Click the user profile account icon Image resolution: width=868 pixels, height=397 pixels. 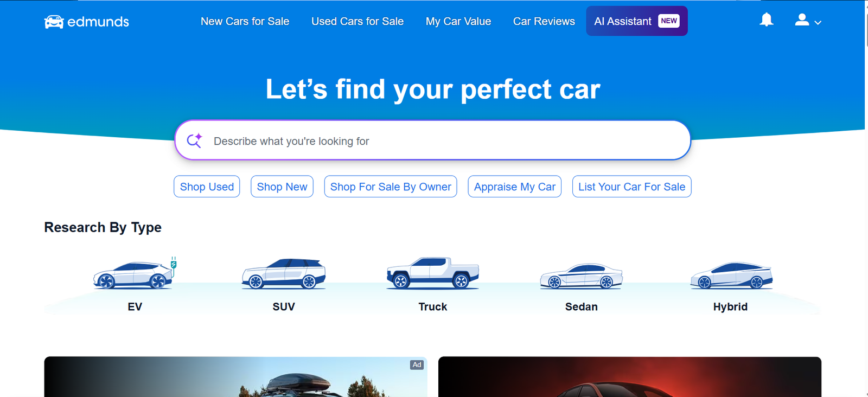pyautogui.click(x=802, y=20)
